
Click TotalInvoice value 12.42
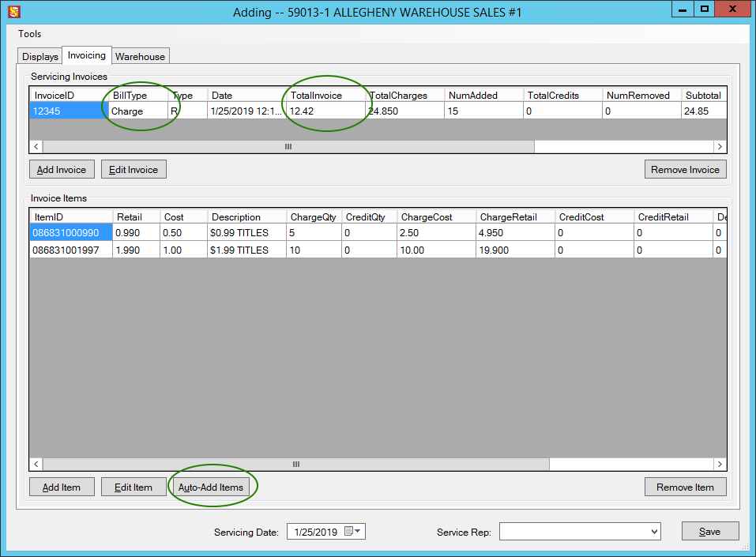coord(326,111)
